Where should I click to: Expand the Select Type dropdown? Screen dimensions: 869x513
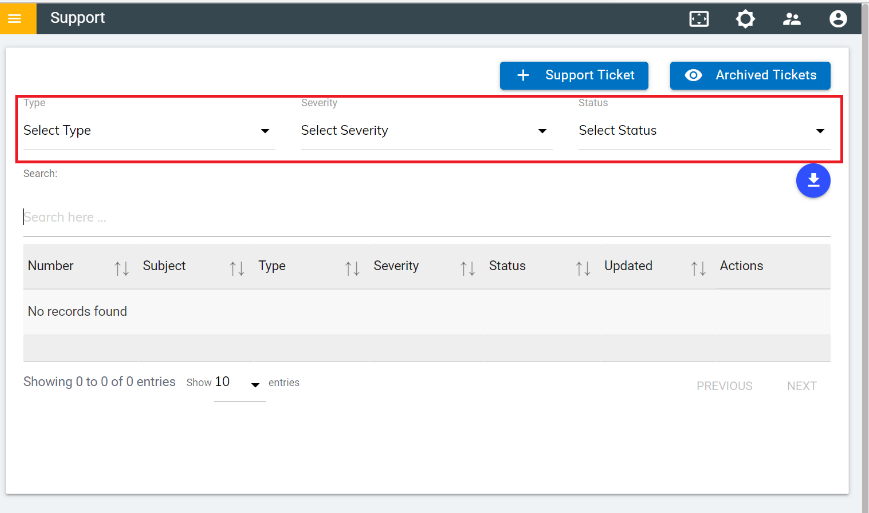pos(148,131)
